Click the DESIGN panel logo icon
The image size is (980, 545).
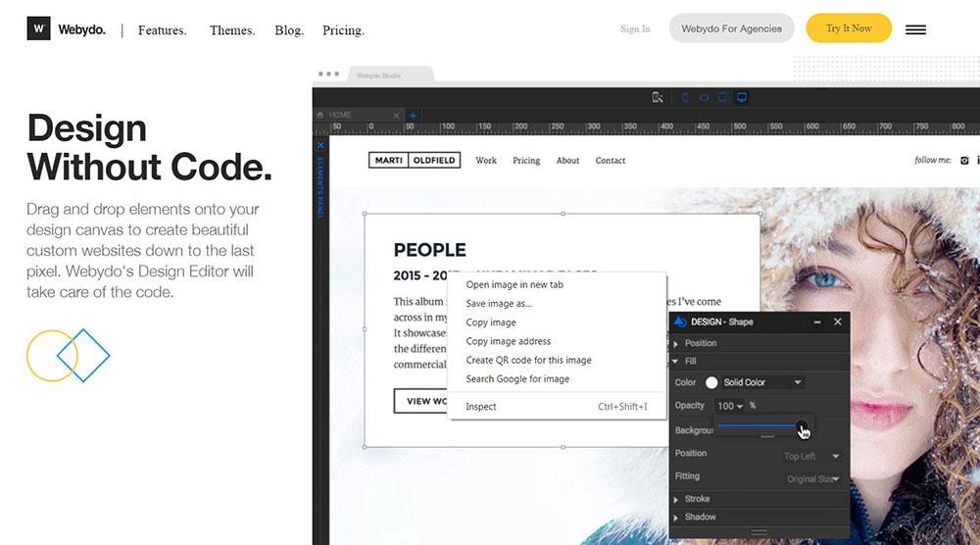click(680, 322)
